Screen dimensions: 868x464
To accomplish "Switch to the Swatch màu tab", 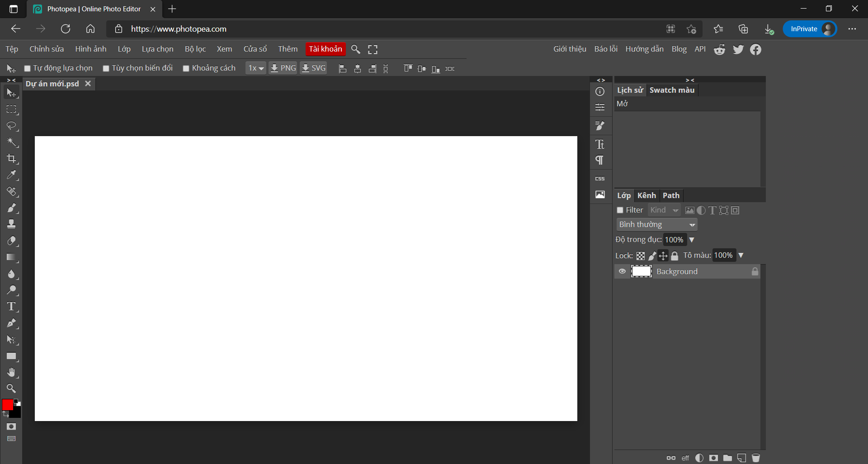I will pos(672,90).
